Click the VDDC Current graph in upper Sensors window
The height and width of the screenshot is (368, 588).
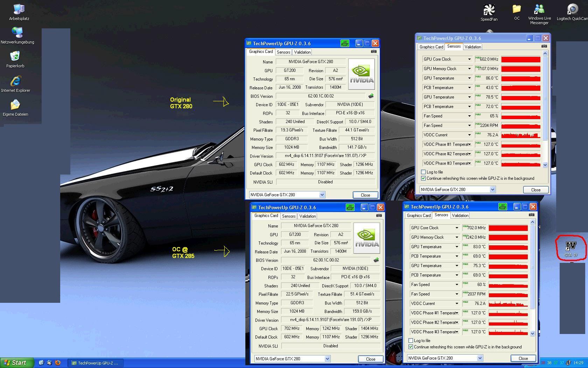pyautogui.click(x=521, y=135)
